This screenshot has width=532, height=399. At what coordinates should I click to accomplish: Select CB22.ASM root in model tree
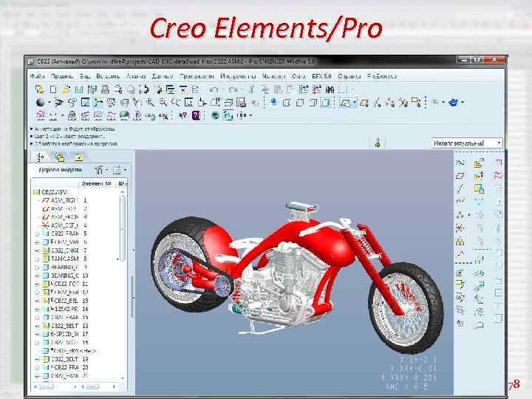click(50, 192)
